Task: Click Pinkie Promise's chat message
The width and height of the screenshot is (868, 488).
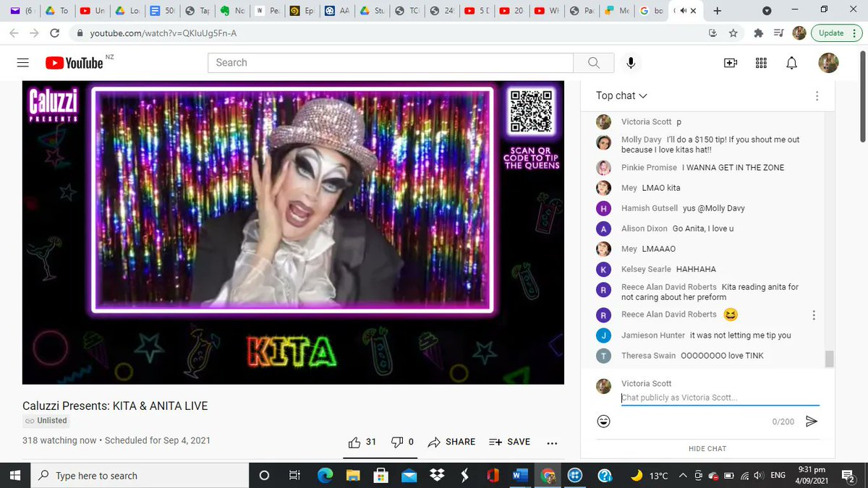Action: coord(733,168)
